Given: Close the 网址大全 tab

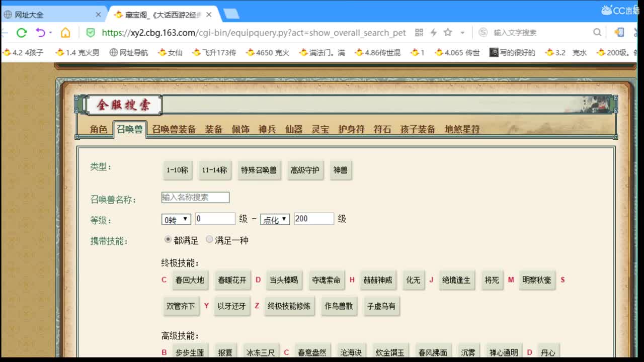Looking at the screenshot, I should (98, 15).
